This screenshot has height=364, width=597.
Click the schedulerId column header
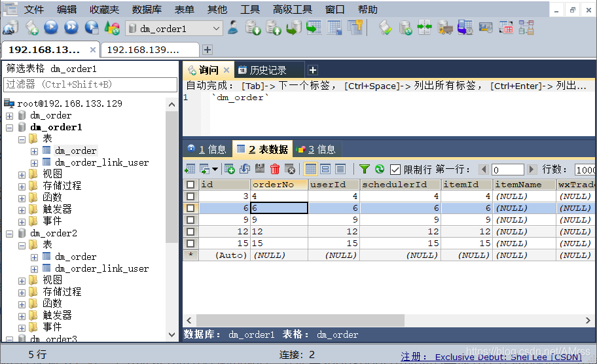400,185
